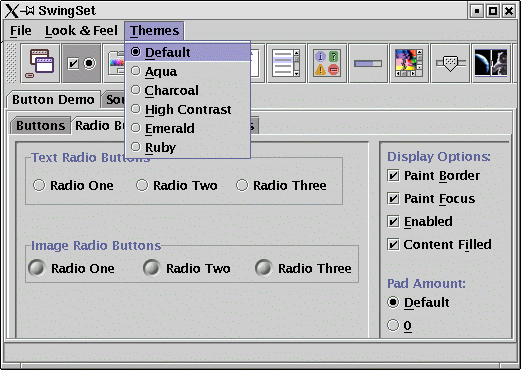This screenshot has height=370, width=521.
Task: Select the Button demo checkbox-radio toolbar icon
Action: [x=81, y=63]
